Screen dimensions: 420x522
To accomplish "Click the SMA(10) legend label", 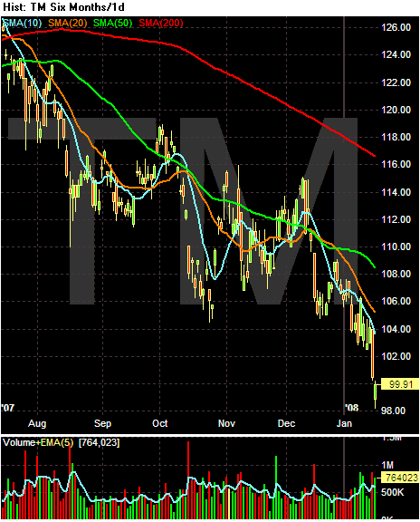I will click(x=22, y=23).
